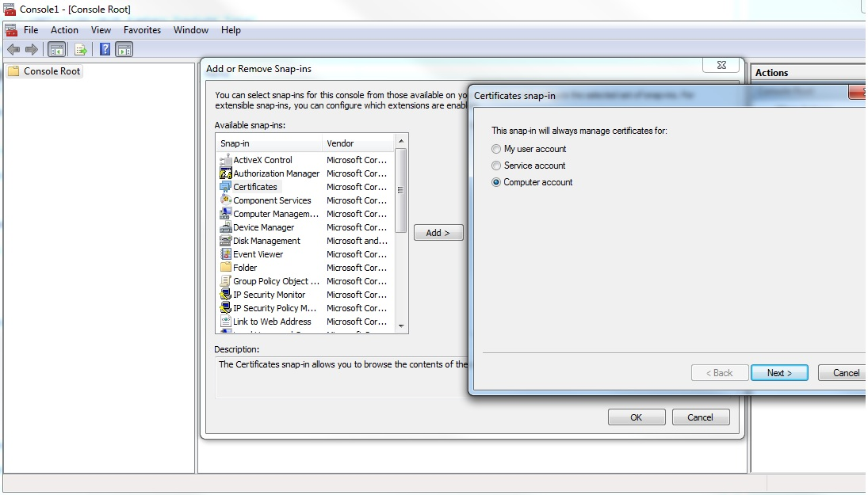Open the Favorites menu
The image size is (868, 495).
(x=142, y=30)
